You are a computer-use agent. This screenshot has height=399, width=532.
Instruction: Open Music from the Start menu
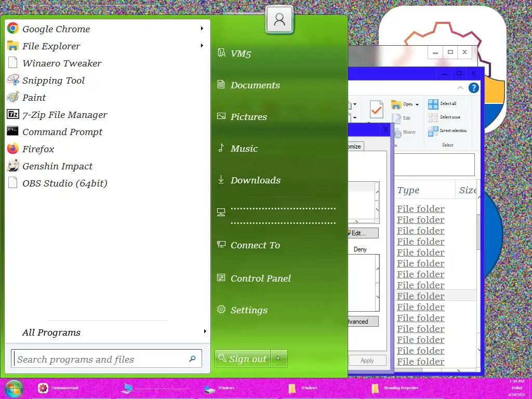click(x=279, y=148)
